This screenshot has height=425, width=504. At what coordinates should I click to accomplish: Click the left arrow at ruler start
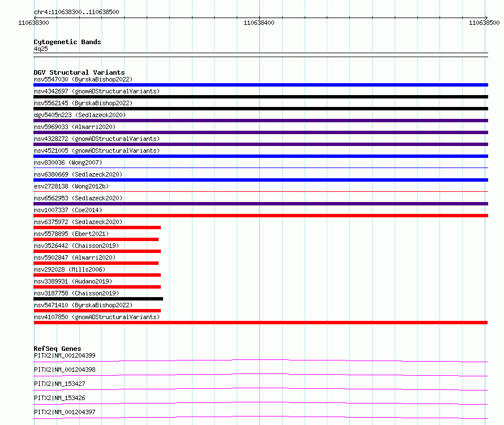[35, 18]
